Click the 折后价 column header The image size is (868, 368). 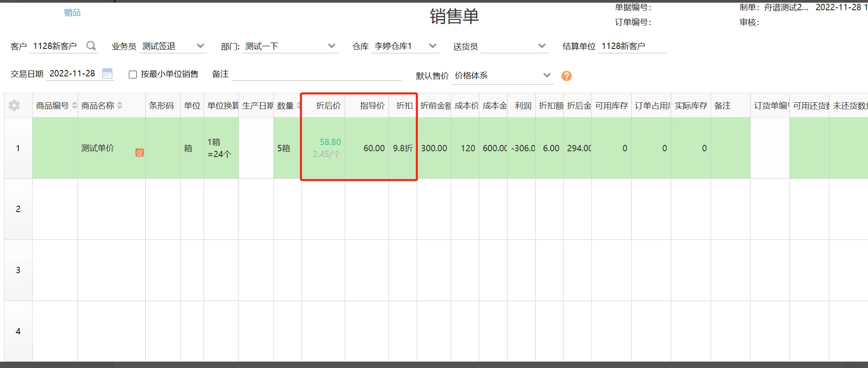pos(328,105)
